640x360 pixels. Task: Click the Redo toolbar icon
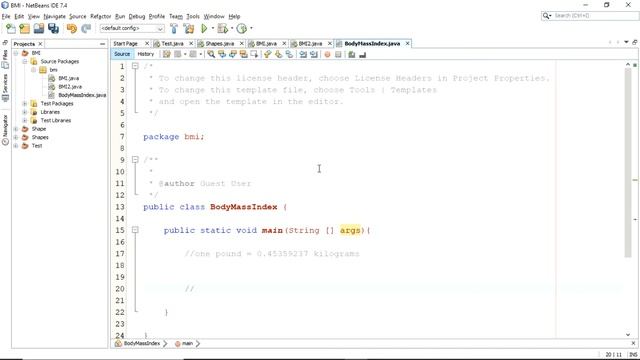tap(86, 29)
